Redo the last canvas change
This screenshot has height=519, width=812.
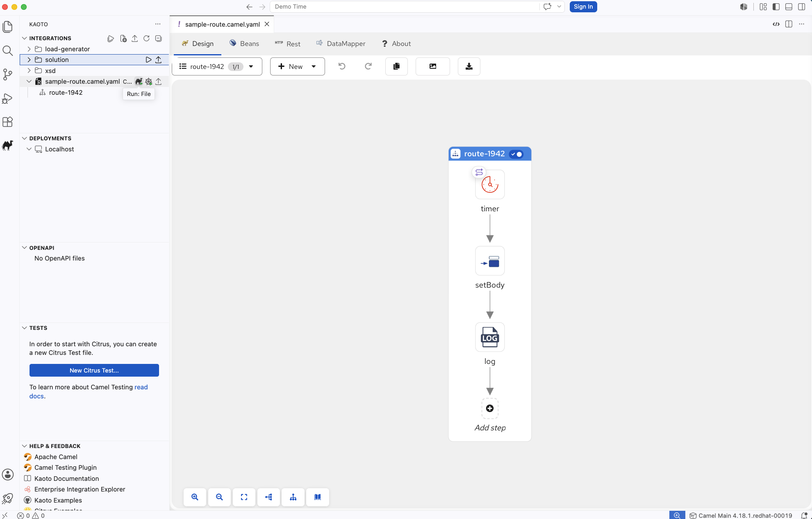(368, 66)
